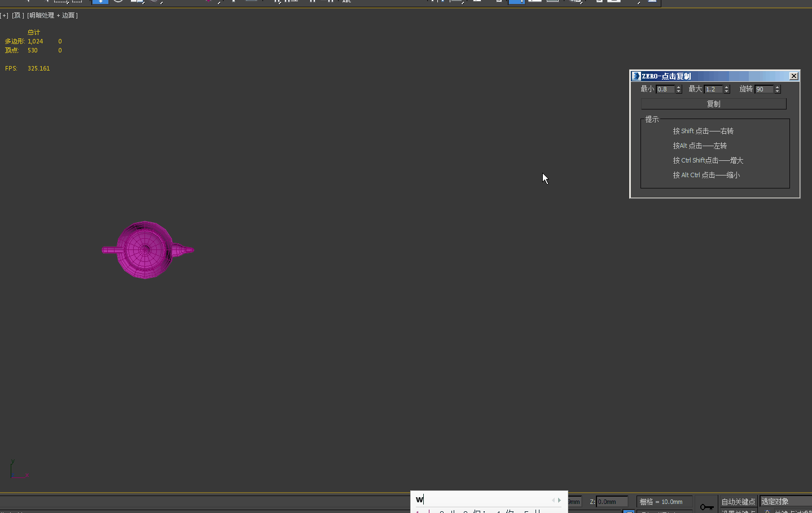Click the 最小 value field showing 0.8
Image resolution: width=812 pixels, height=513 pixels.
point(665,89)
